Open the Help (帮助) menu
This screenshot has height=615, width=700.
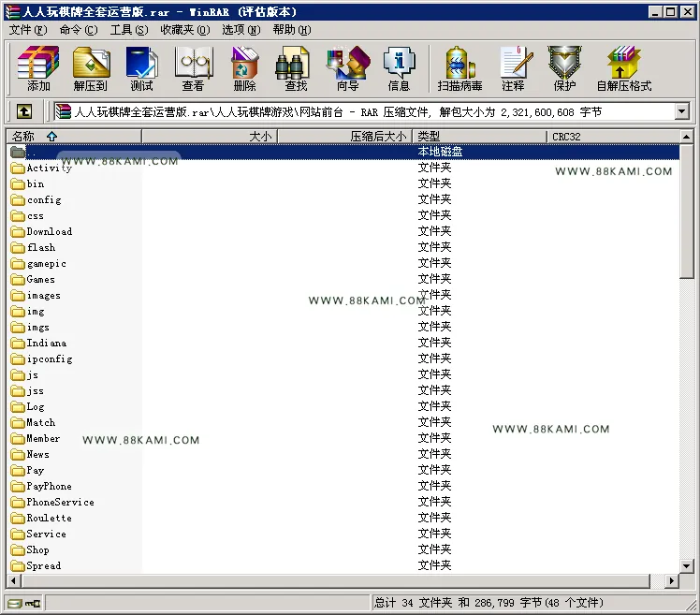tap(292, 30)
